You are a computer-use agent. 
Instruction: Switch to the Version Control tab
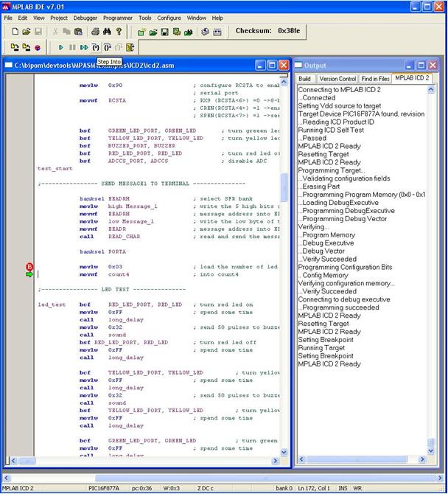coord(337,79)
